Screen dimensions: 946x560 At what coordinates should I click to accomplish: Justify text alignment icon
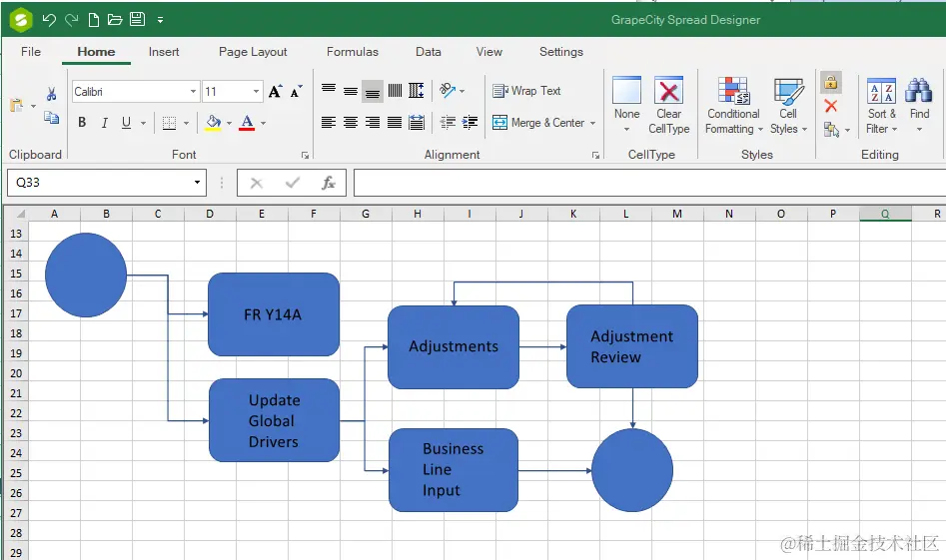[x=395, y=123]
